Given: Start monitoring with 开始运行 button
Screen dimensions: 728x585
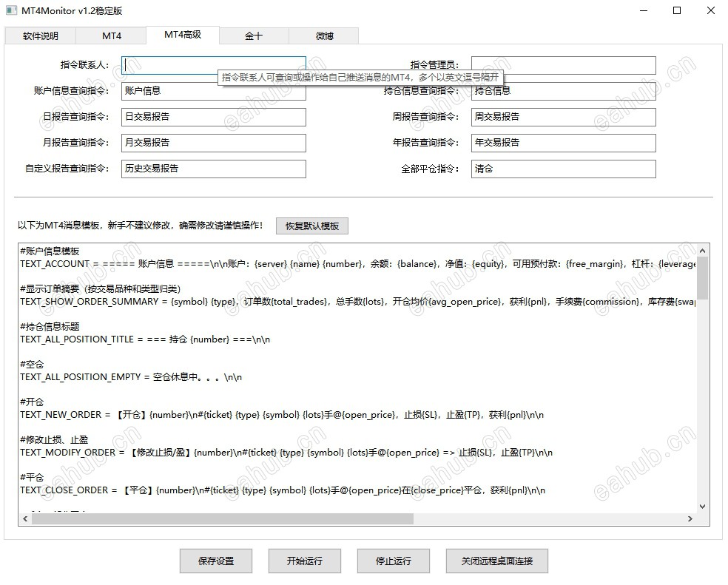Looking at the screenshot, I should [305, 561].
